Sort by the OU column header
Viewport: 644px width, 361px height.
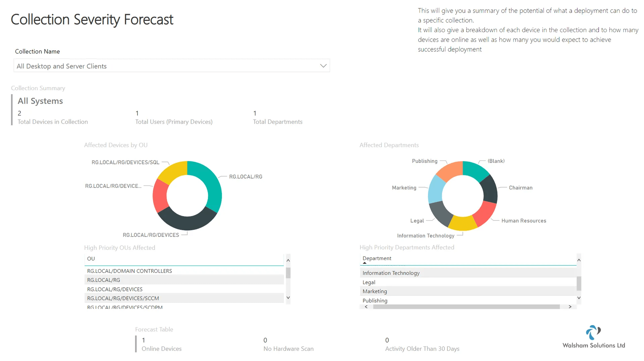pyautogui.click(x=91, y=259)
